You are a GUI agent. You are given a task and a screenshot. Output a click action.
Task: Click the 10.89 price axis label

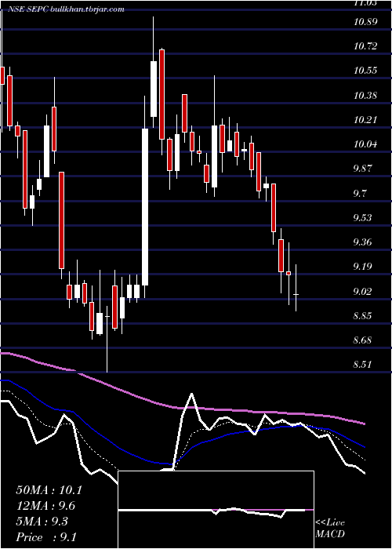point(365,22)
